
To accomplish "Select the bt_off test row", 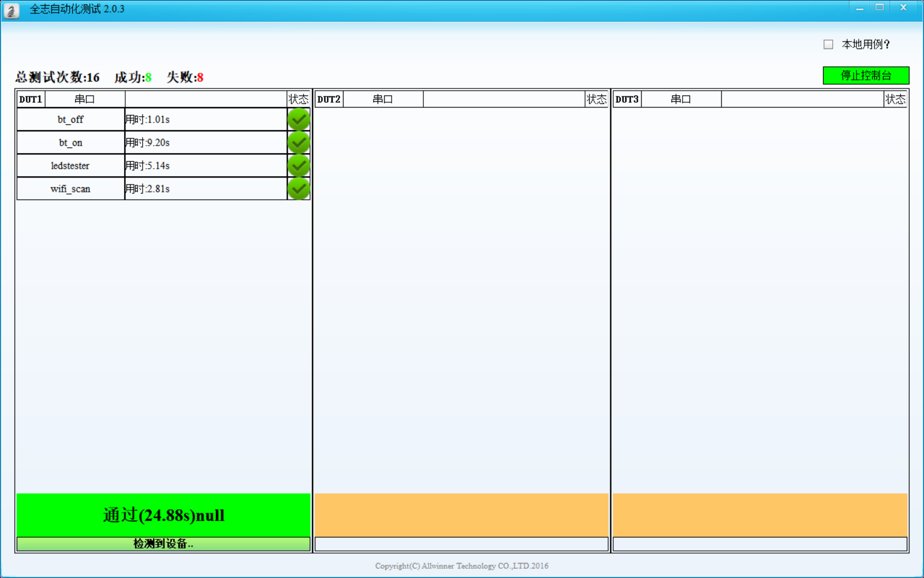I will point(70,120).
